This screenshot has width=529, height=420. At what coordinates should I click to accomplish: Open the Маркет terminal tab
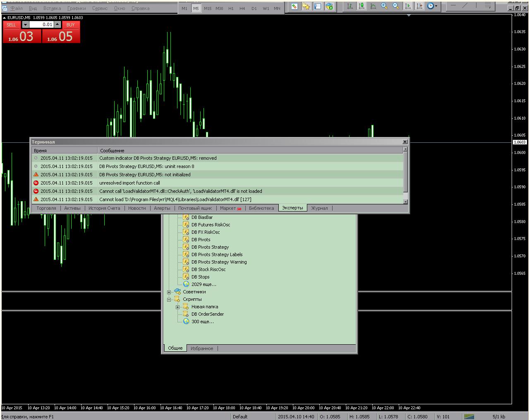(x=230, y=208)
